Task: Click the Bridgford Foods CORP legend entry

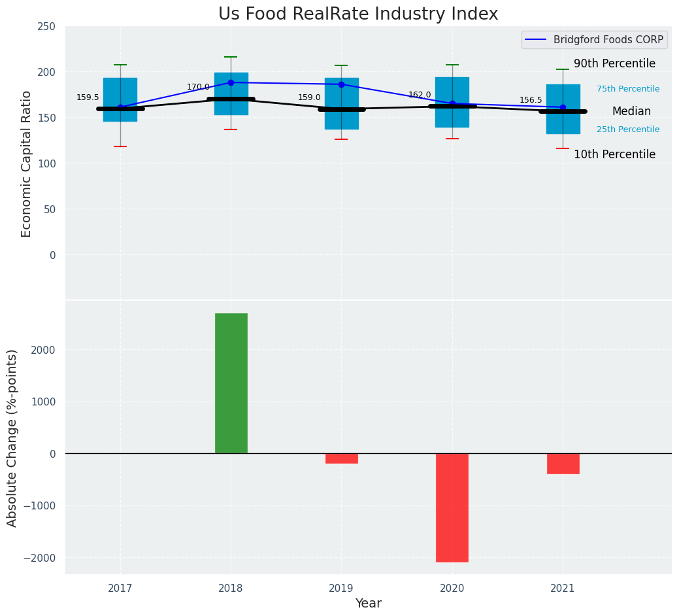Action: tap(593, 40)
